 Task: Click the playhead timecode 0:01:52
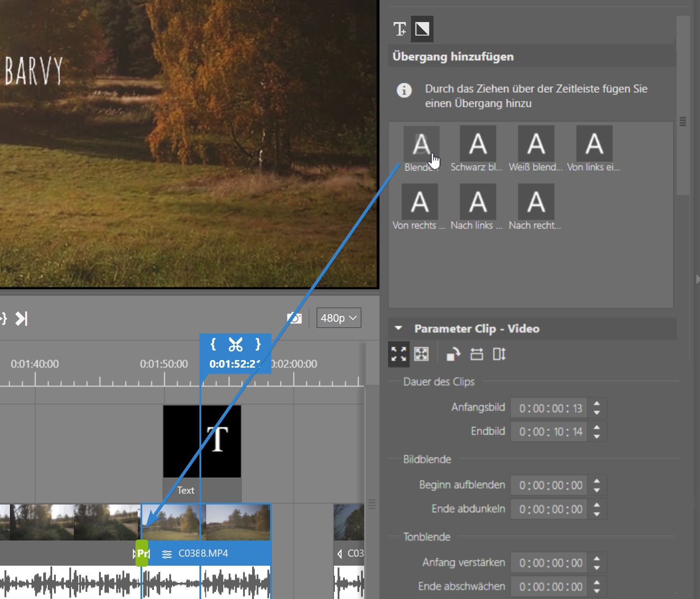(235, 364)
